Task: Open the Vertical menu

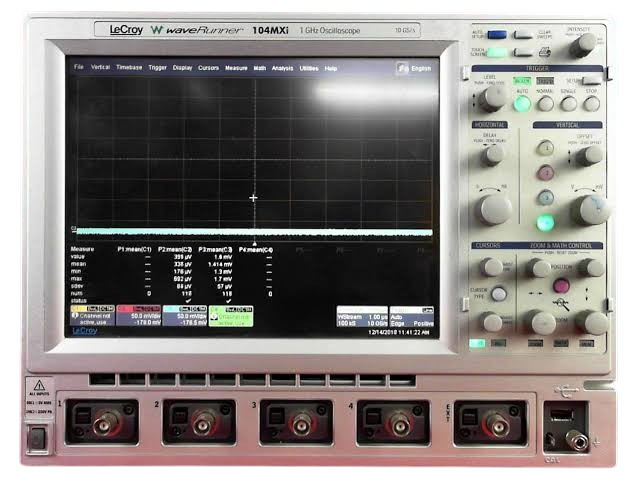Action: pyautogui.click(x=100, y=67)
